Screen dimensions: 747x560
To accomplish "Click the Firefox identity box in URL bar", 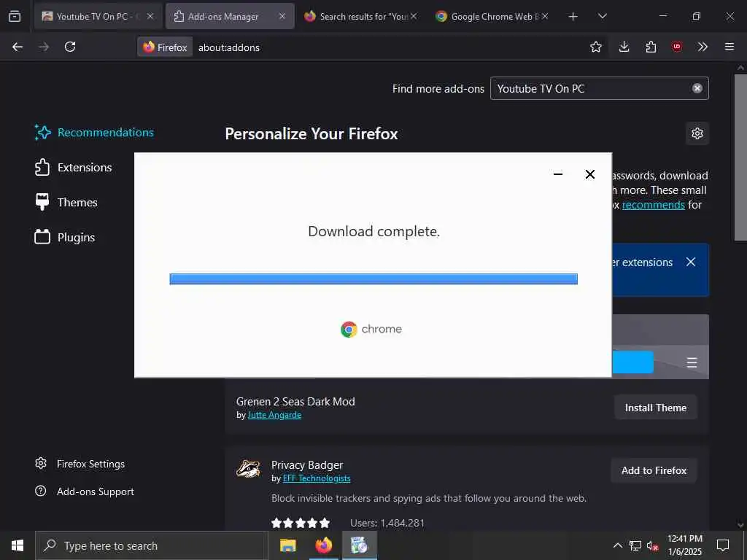I will [x=166, y=47].
